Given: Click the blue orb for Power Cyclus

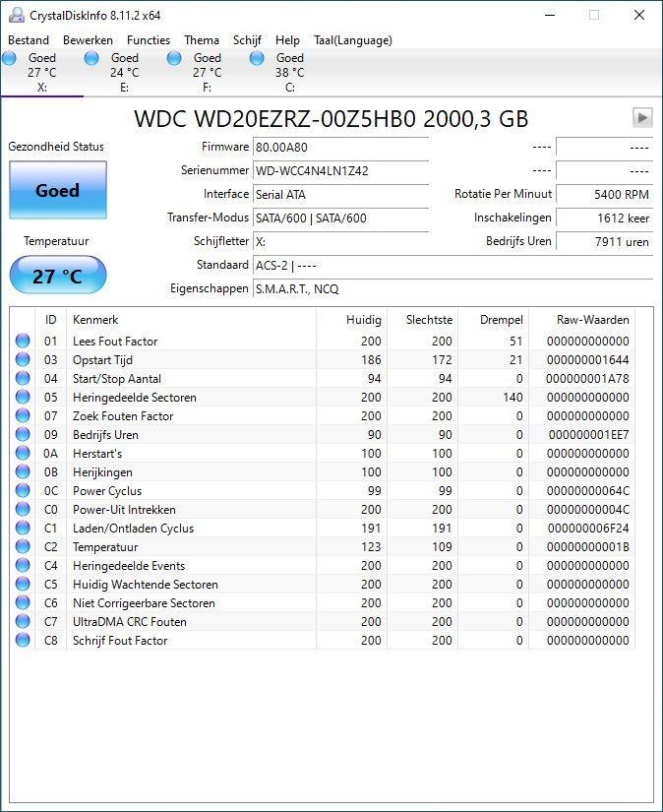Looking at the screenshot, I should click(x=23, y=490).
